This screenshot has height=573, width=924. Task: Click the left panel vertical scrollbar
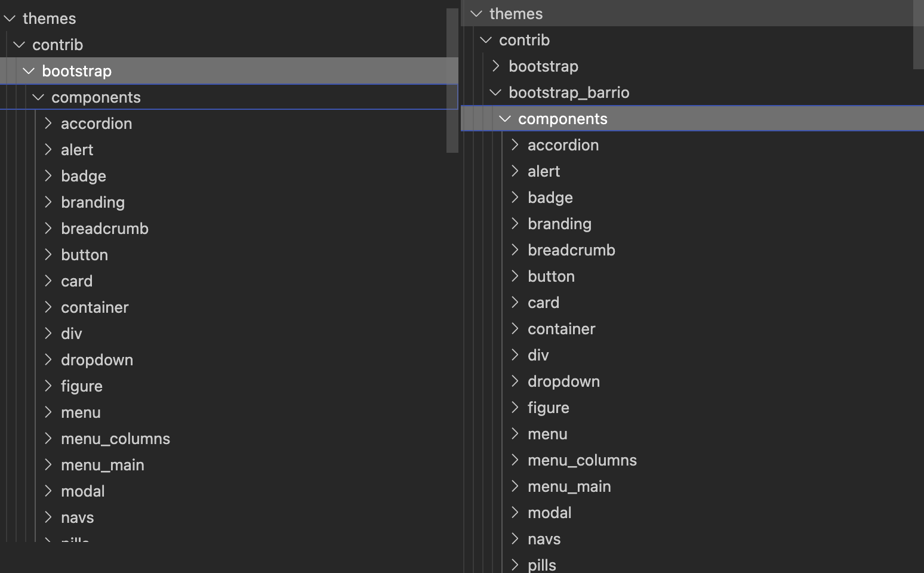(452, 81)
